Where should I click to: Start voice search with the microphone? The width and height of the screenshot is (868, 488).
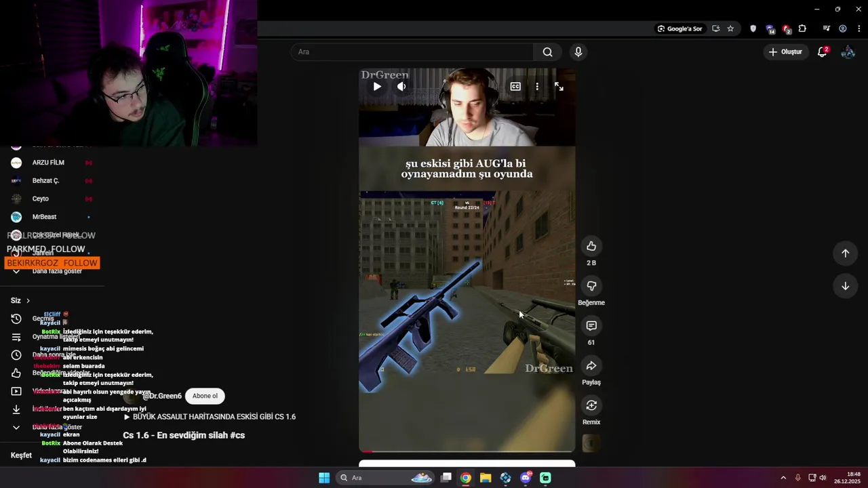point(578,52)
